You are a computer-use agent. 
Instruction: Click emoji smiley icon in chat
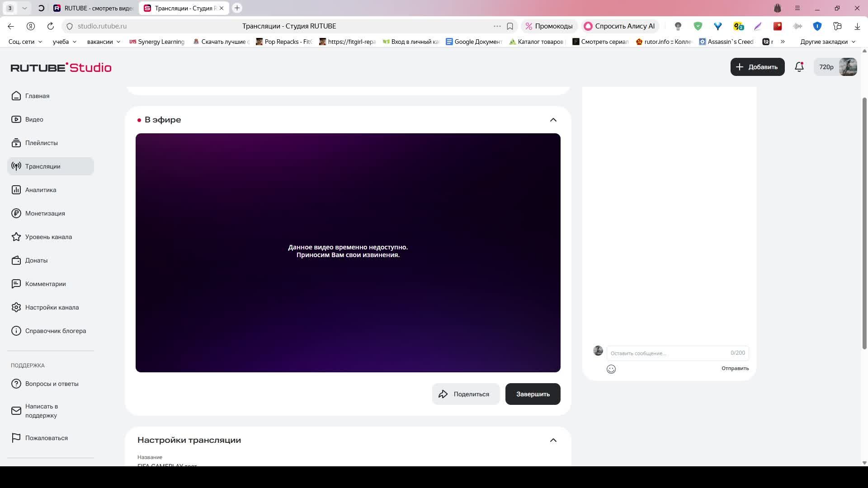tap(611, 369)
